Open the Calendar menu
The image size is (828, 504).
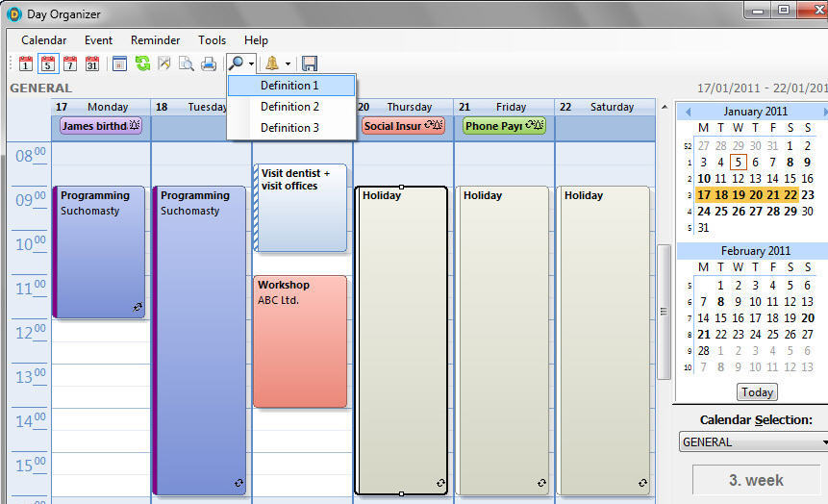click(44, 40)
